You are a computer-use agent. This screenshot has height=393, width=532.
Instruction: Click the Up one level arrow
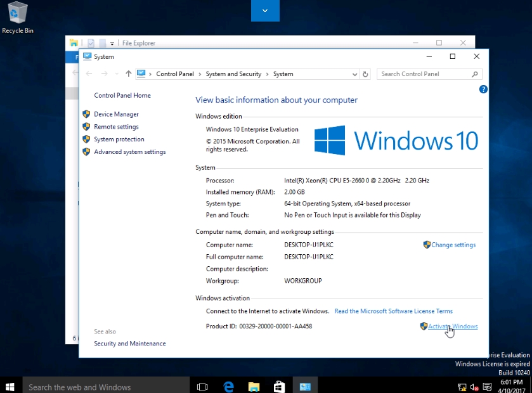coord(129,74)
